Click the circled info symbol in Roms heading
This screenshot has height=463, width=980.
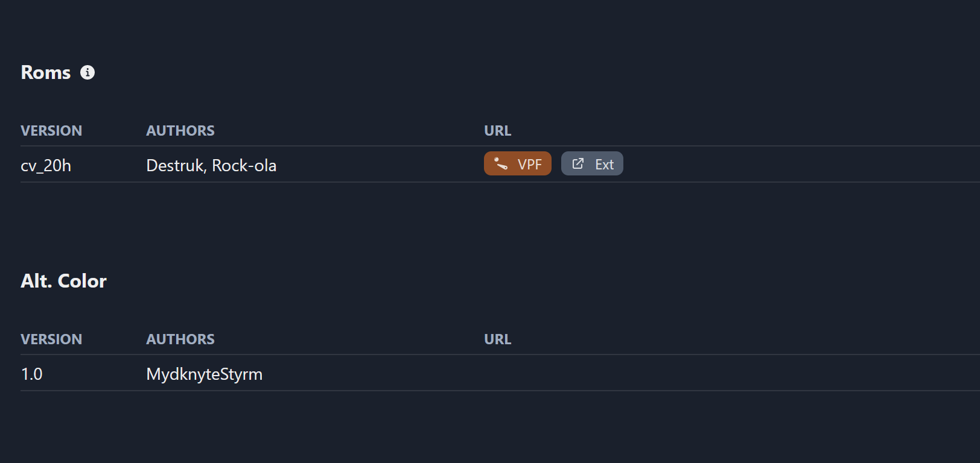pos(88,72)
